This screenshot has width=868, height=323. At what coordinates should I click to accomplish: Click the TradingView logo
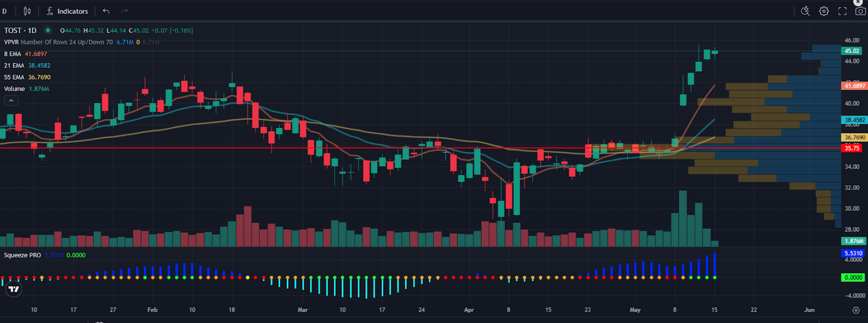pyautogui.click(x=14, y=289)
